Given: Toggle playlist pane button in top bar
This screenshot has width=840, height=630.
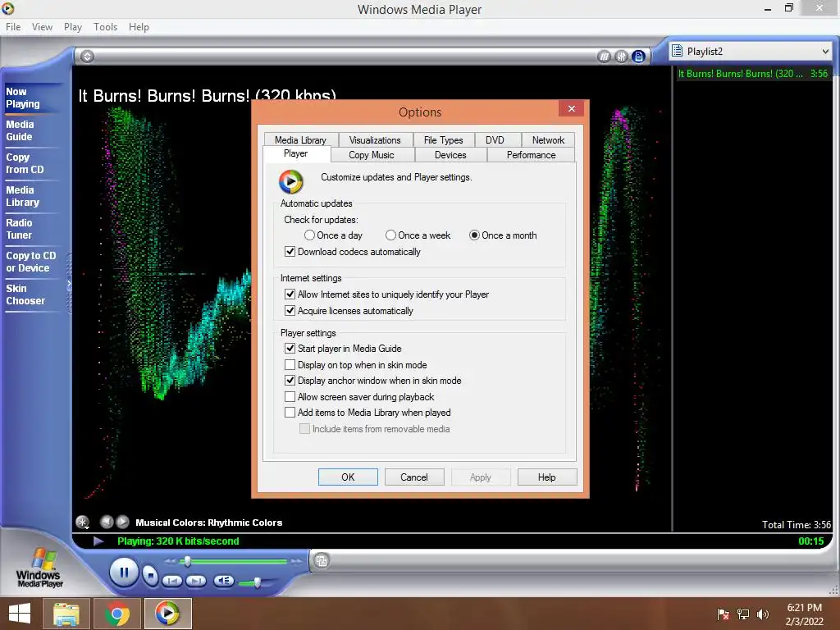Looking at the screenshot, I should [x=638, y=57].
